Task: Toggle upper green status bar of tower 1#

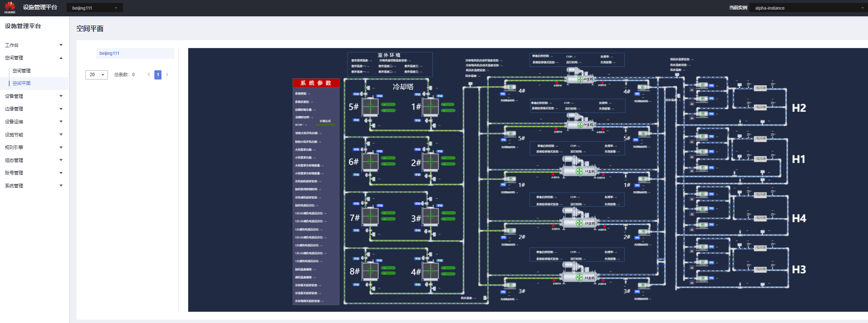Action: point(448,104)
